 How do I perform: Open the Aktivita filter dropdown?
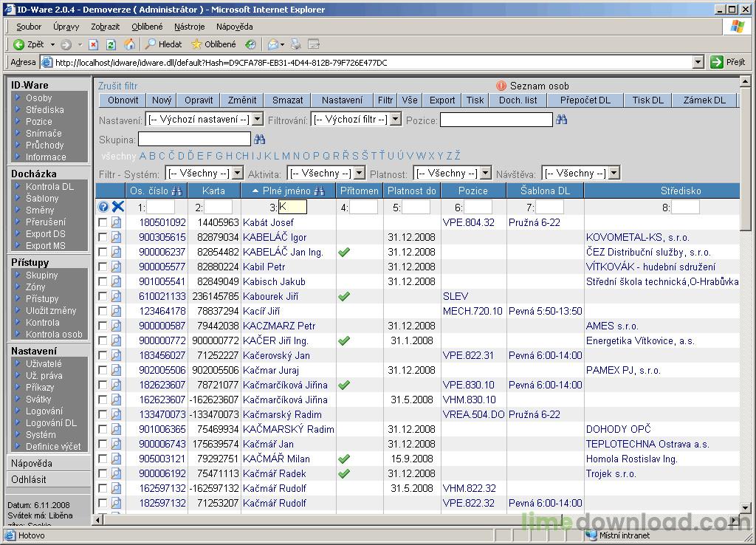[x=359, y=174]
